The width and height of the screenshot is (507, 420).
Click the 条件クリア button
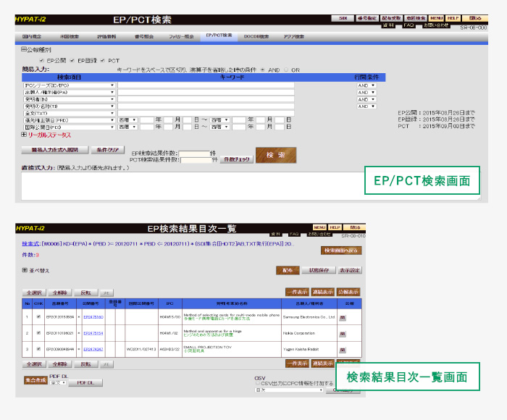click(108, 150)
